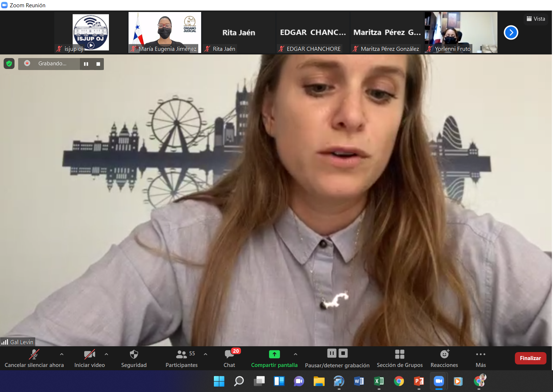
Task: Click the chat unread badge showing 20
Action: click(x=236, y=351)
